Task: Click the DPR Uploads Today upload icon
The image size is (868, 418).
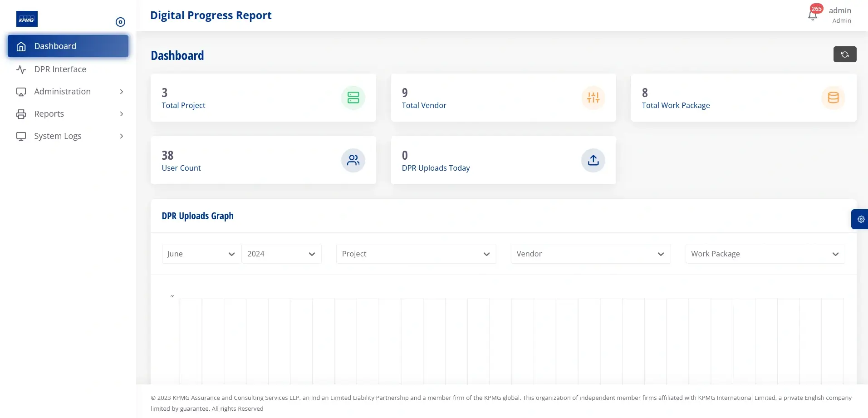Action: point(593,160)
